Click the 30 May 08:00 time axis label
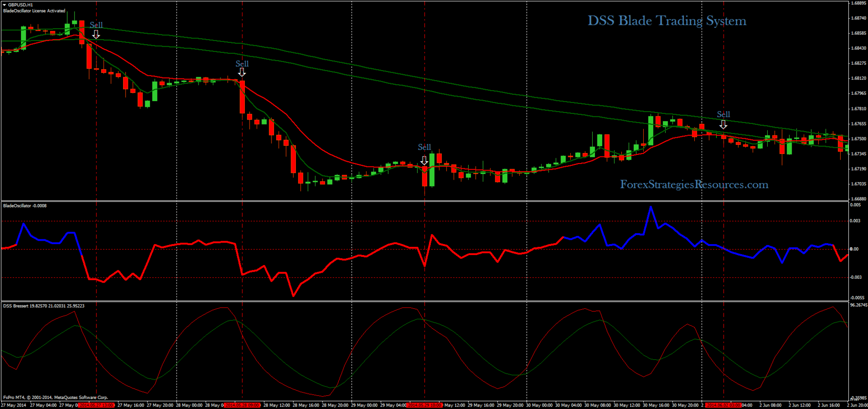Screen dimensions: 868x409 click(597, 405)
